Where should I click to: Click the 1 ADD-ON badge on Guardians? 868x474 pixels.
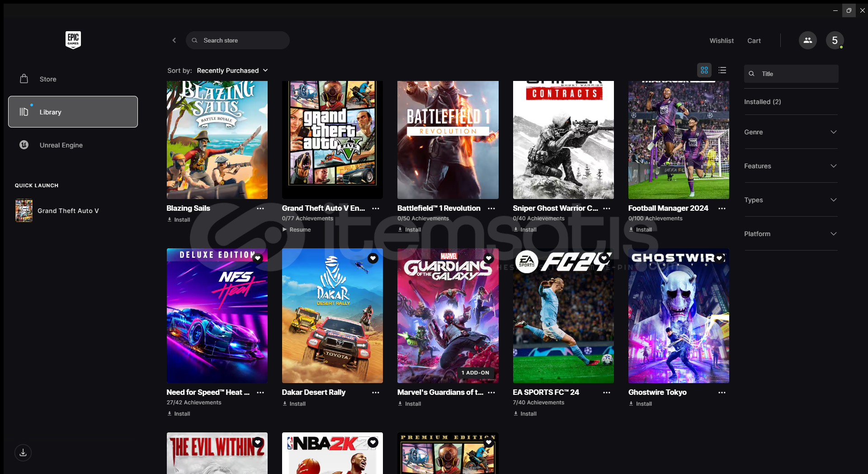click(x=475, y=373)
